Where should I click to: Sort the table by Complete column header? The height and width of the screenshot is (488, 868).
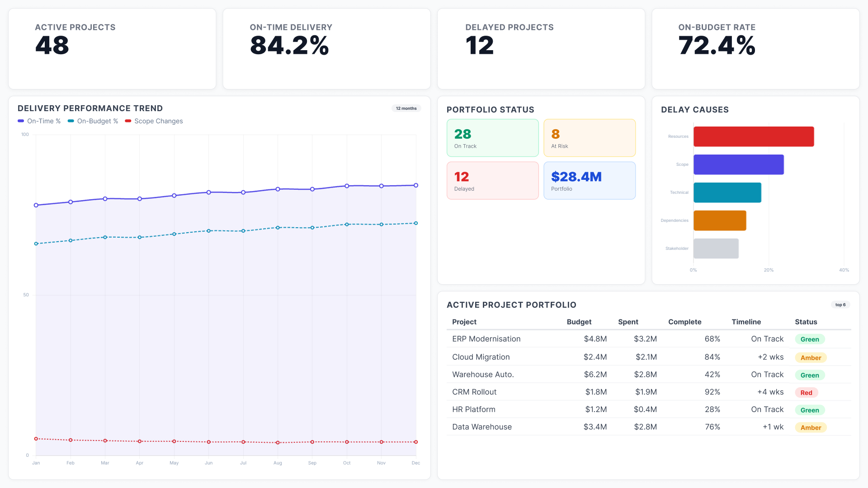[x=685, y=322]
